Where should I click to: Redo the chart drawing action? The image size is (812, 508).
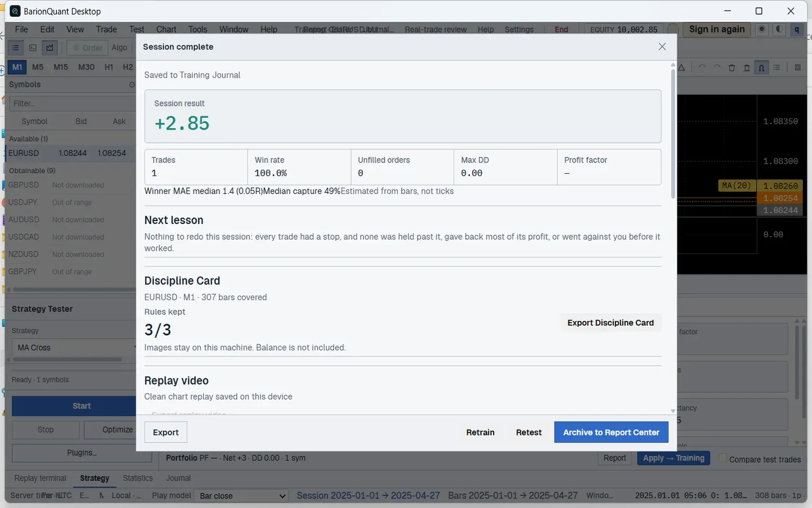[717, 68]
